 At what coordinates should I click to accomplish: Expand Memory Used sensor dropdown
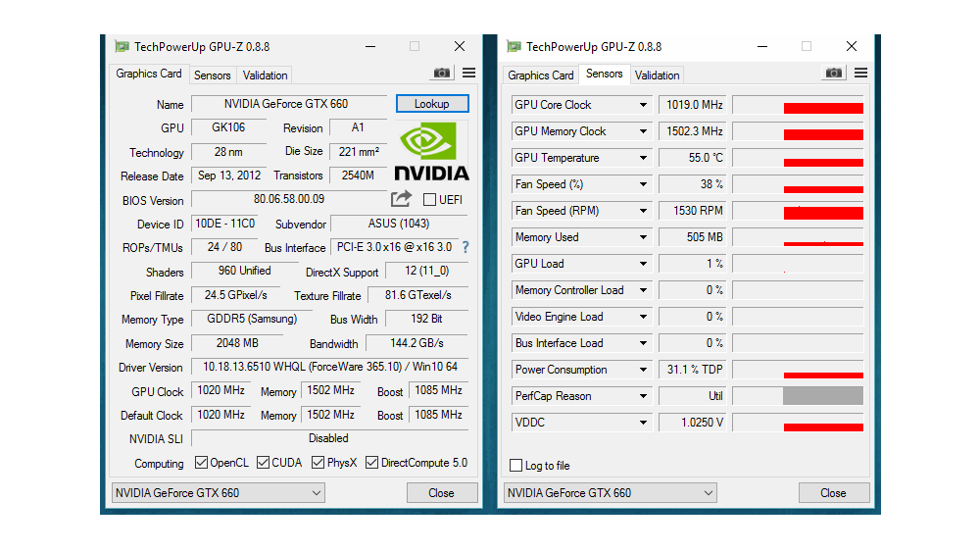(643, 237)
